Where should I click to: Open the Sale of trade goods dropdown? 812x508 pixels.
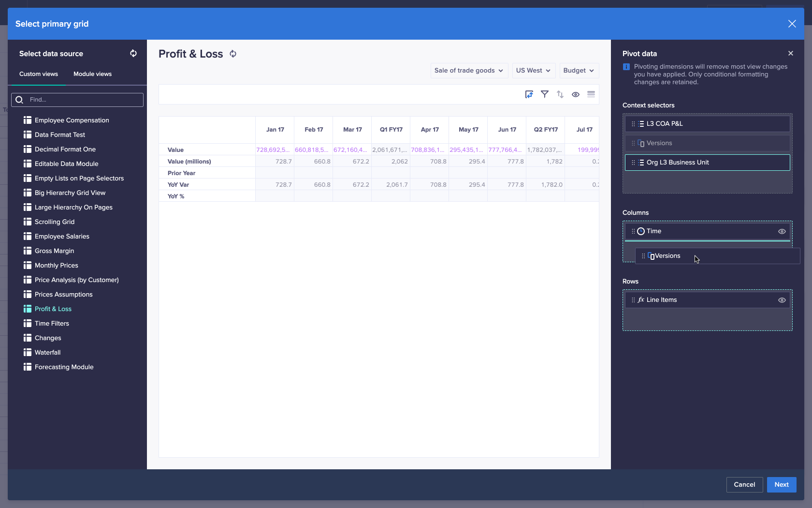[468, 70]
